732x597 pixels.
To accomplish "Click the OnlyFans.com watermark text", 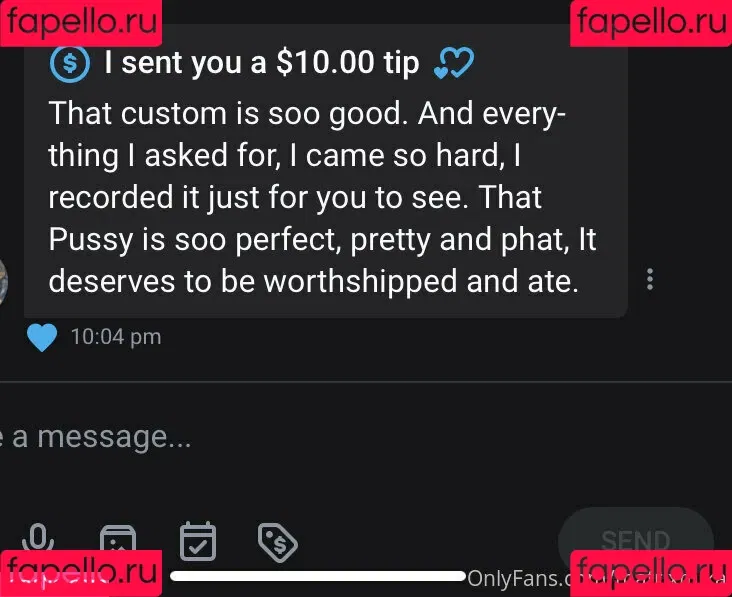I will point(518,579).
